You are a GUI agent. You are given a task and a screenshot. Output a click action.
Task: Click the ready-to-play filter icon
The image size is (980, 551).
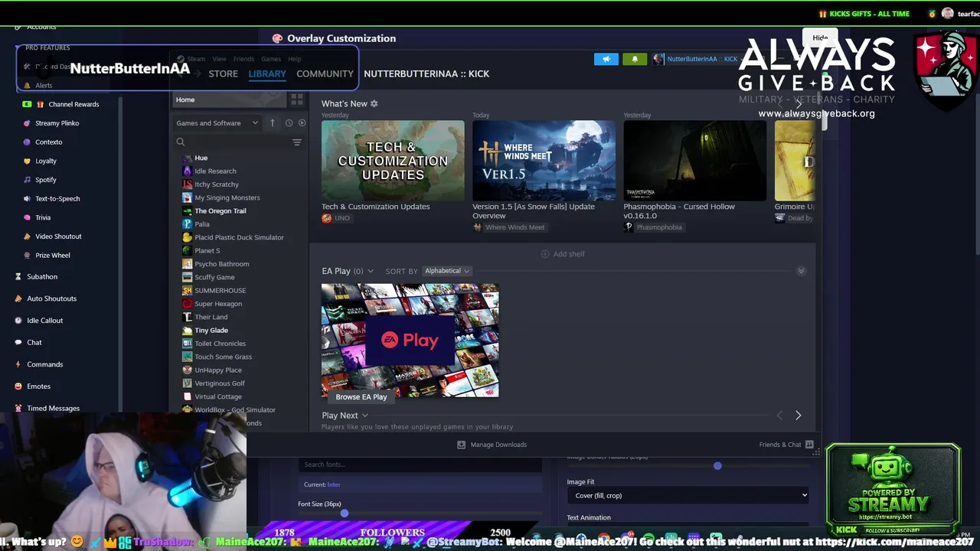tap(302, 123)
